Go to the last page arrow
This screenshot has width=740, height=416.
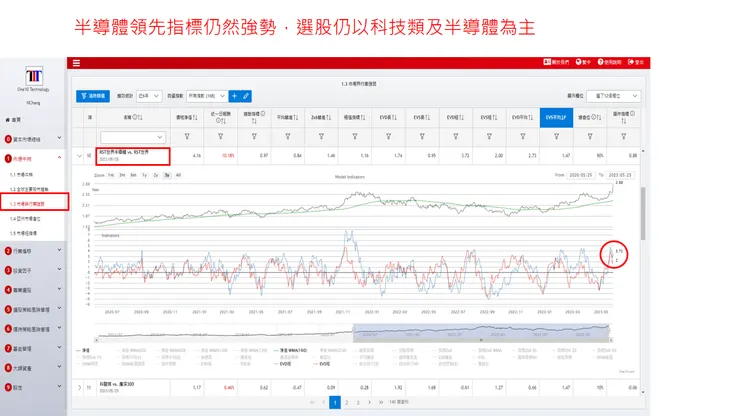[380, 402]
